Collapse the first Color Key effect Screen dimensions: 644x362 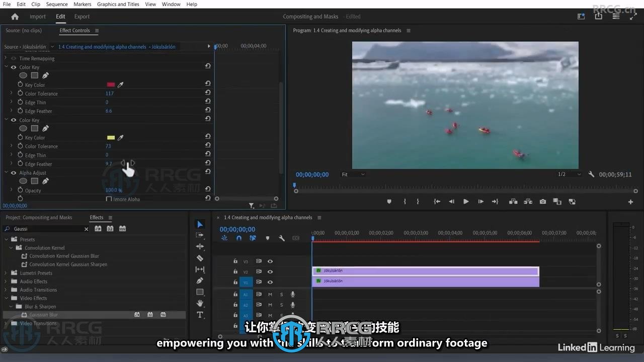(7, 67)
